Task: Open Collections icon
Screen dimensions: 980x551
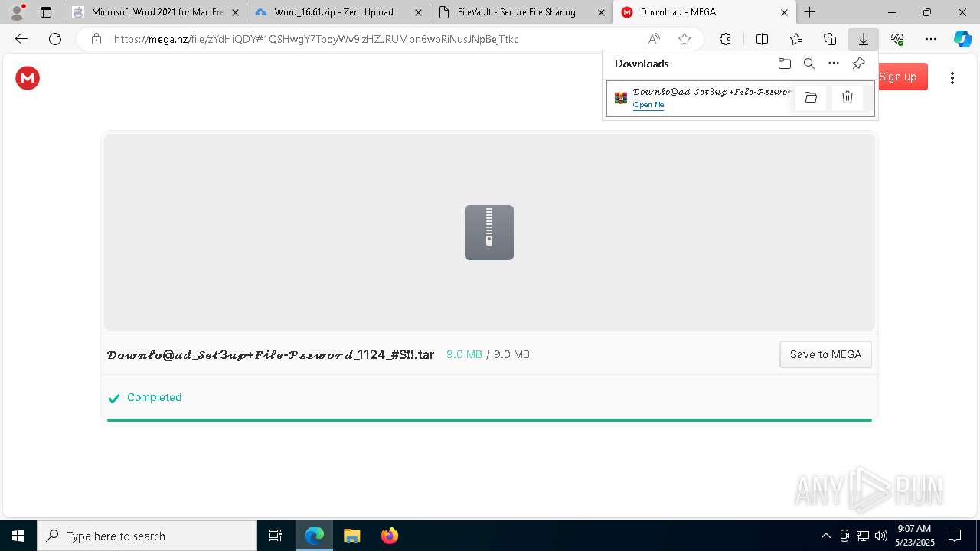Action: [x=830, y=39]
